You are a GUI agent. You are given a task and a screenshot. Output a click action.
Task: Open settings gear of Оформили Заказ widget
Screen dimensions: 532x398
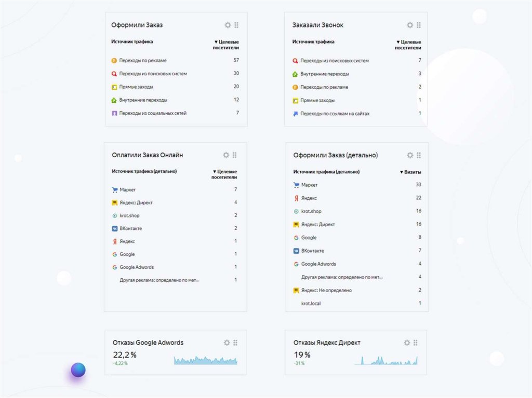point(228,25)
